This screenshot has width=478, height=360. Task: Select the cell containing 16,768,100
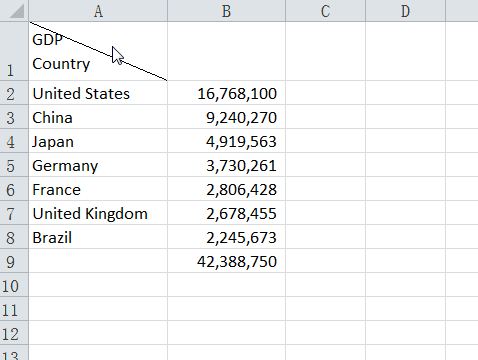pyautogui.click(x=226, y=93)
